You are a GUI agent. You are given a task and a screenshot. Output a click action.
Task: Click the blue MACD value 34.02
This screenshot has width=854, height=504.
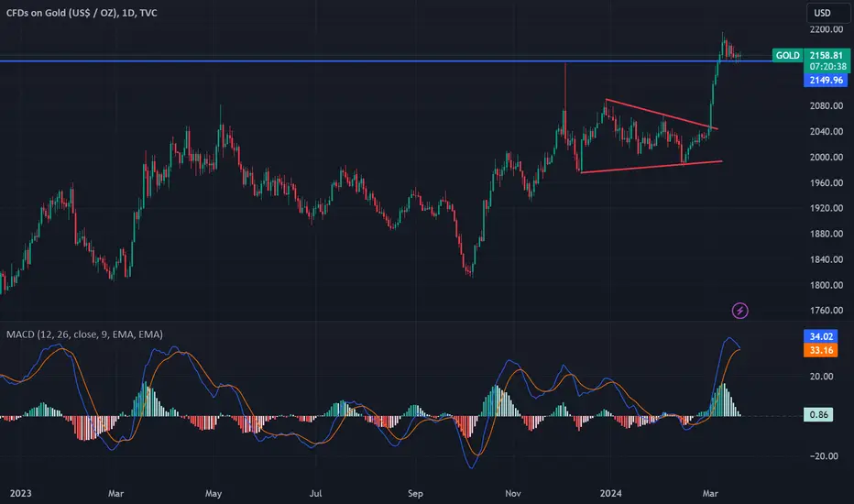click(821, 336)
